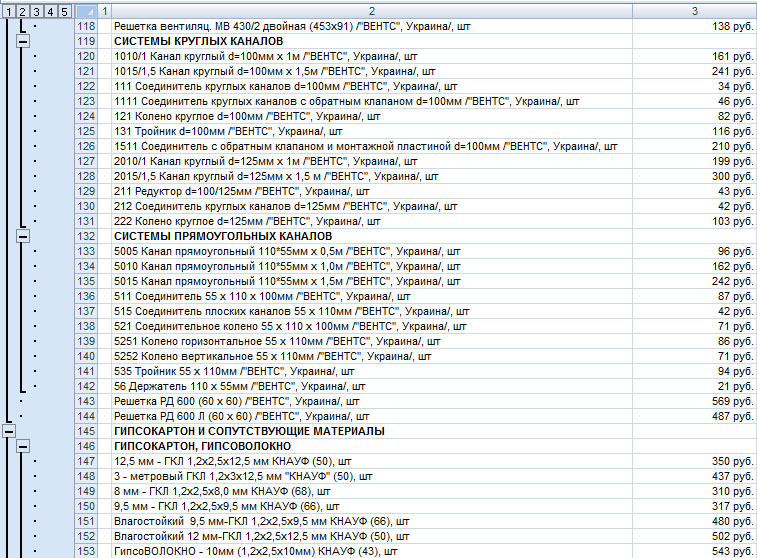Click price cell '543 руб.'
757x558 pixels.
click(x=695, y=551)
